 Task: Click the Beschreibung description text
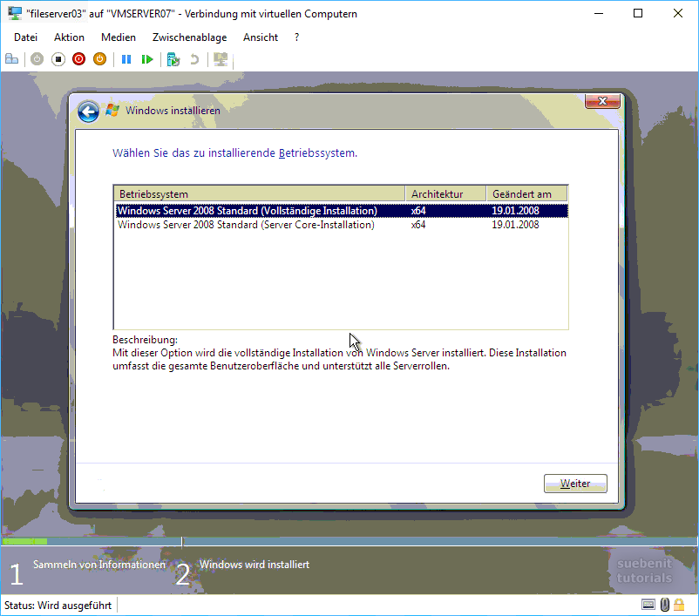(x=339, y=359)
